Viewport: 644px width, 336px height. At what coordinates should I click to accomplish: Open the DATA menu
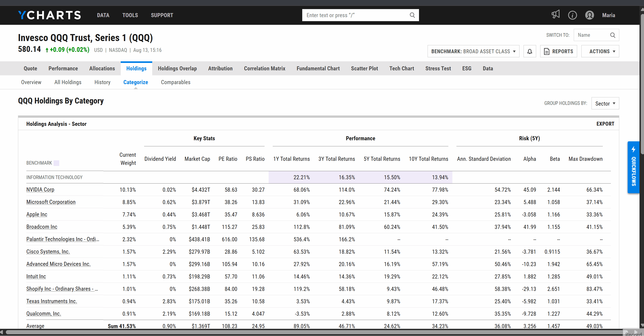tap(103, 15)
